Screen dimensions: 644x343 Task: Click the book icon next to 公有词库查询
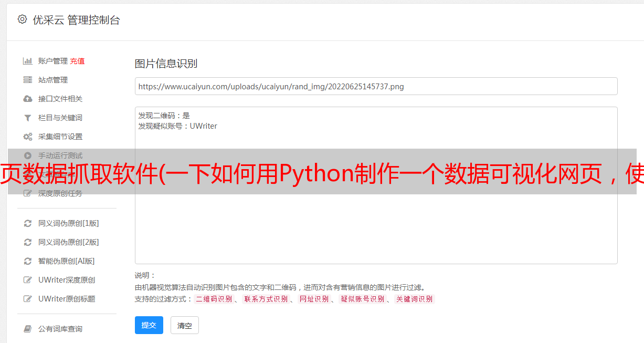pyautogui.click(x=28, y=329)
